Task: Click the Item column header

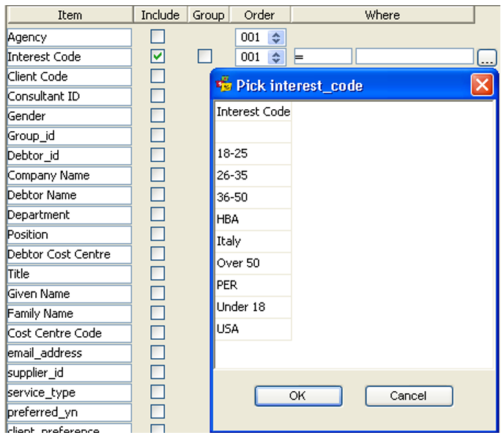Action: coord(70,15)
